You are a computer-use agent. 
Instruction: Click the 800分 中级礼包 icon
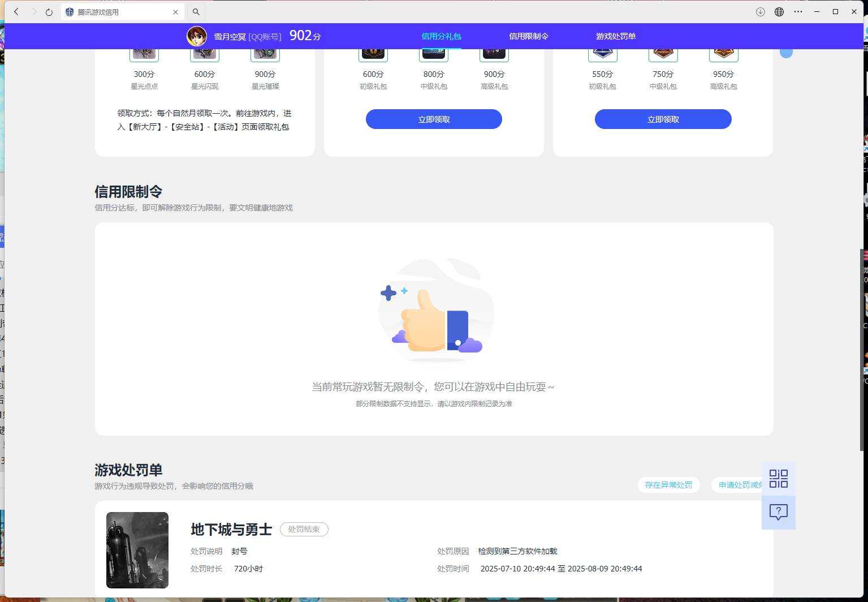pos(434,55)
